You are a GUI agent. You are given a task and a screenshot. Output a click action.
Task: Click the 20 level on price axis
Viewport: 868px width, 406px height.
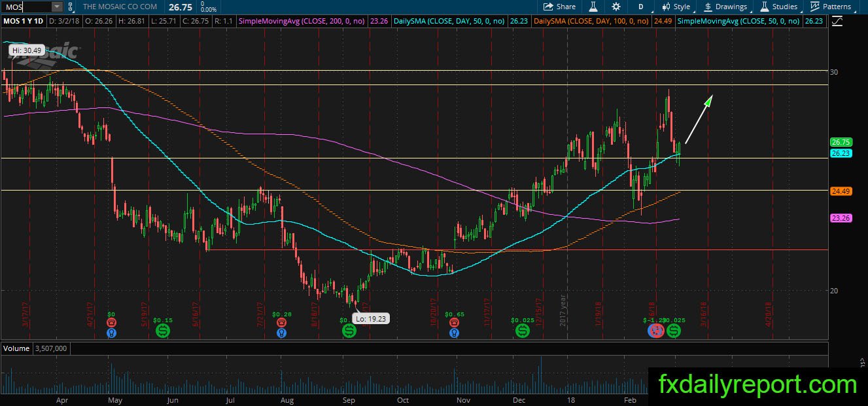[x=835, y=290]
